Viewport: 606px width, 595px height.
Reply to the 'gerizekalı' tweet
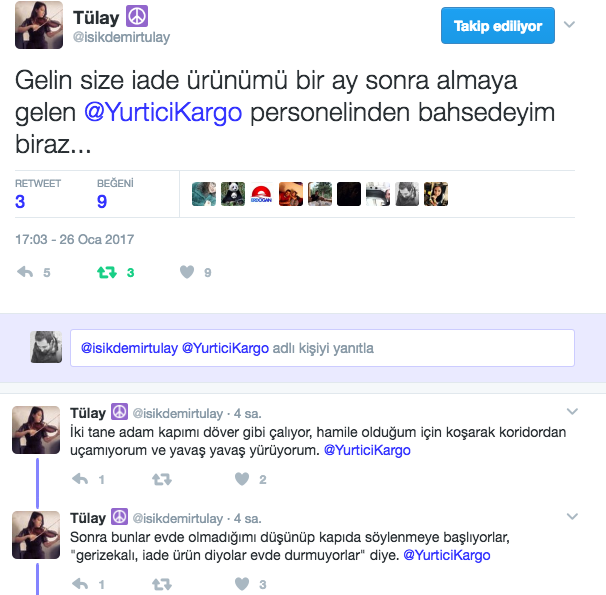click(x=80, y=584)
